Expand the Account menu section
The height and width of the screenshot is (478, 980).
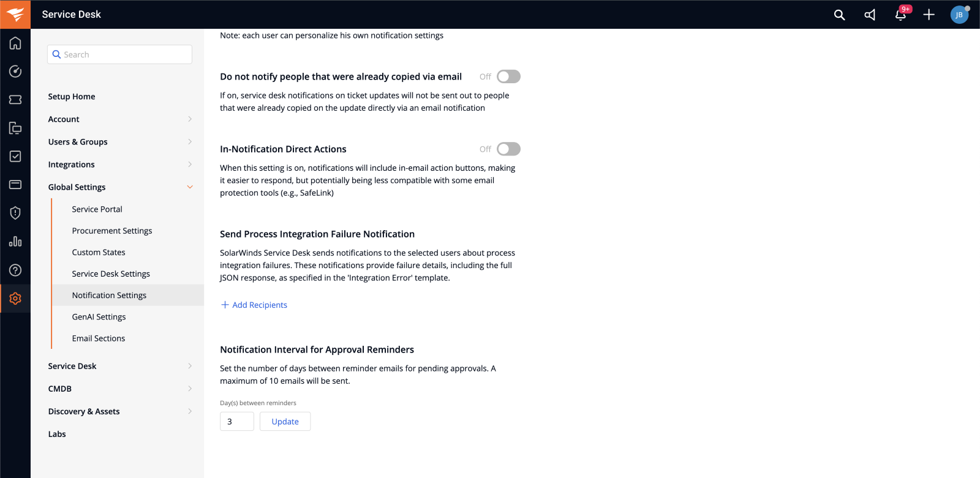click(x=120, y=119)
